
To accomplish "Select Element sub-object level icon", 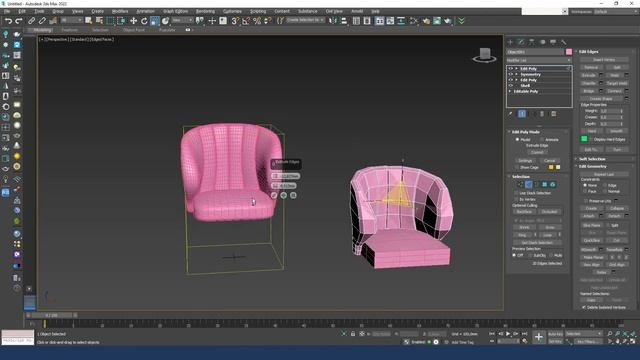I will coord(553,184).
